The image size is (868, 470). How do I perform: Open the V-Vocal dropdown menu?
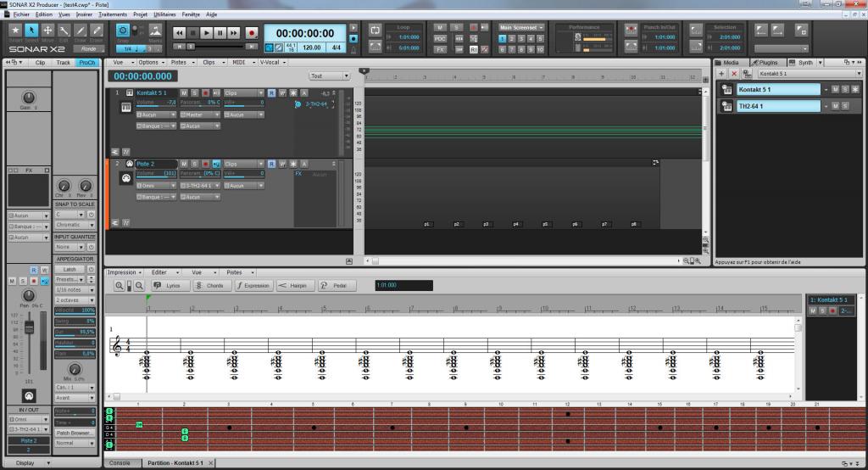pos(272,63)
